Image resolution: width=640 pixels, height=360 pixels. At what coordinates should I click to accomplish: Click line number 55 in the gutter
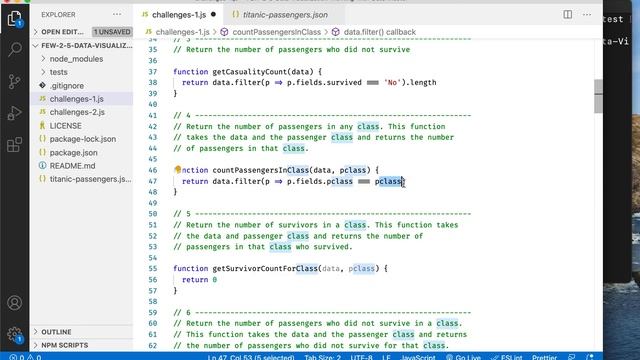(153, 269)
